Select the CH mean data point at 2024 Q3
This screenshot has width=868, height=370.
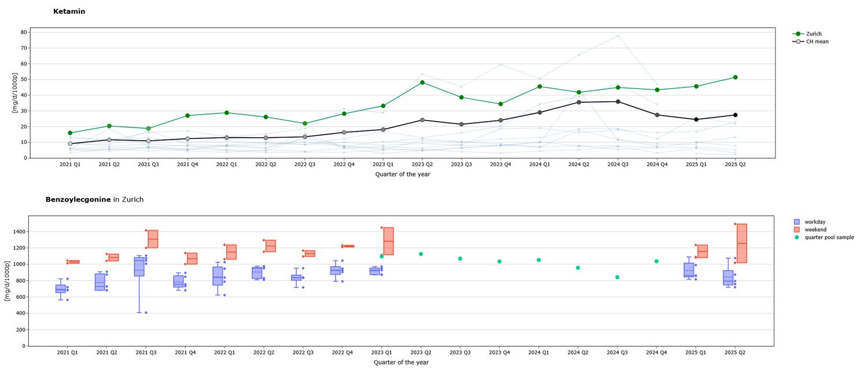point(618,101)
